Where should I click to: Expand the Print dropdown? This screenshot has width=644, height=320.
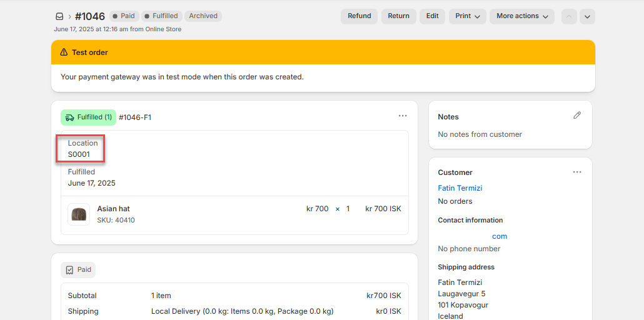click(467, 16)
